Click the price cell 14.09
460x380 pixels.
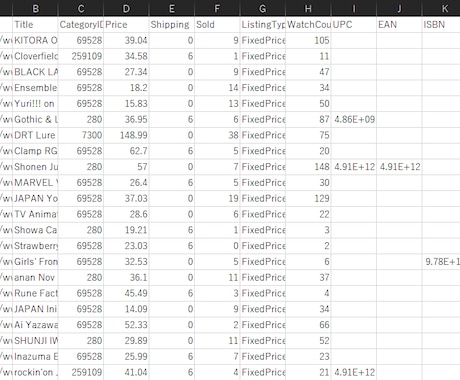point(126,309)
